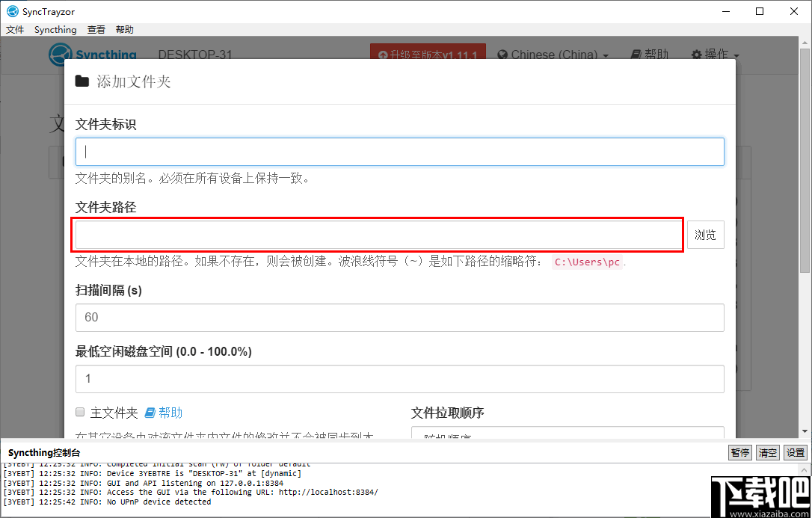Click the 浏览 browse button
This screenshot has width=812, height=518.
pyautogui.click(x=704, y=234)
